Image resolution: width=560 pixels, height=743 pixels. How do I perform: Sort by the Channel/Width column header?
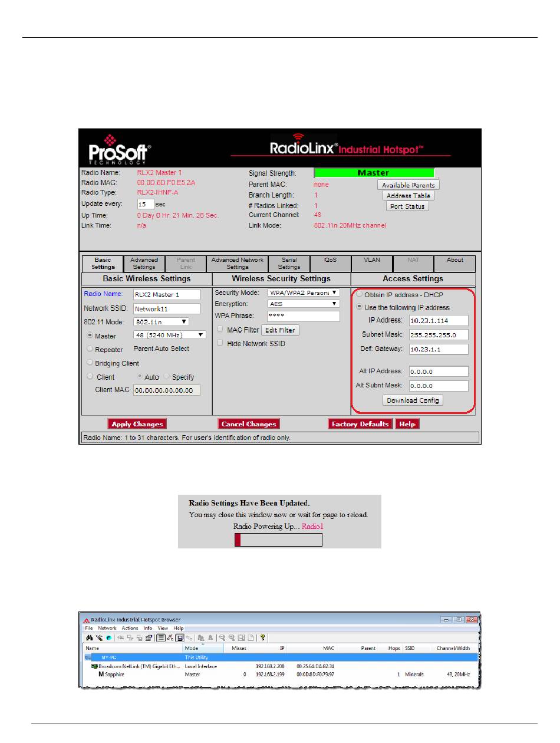[453, 648]
